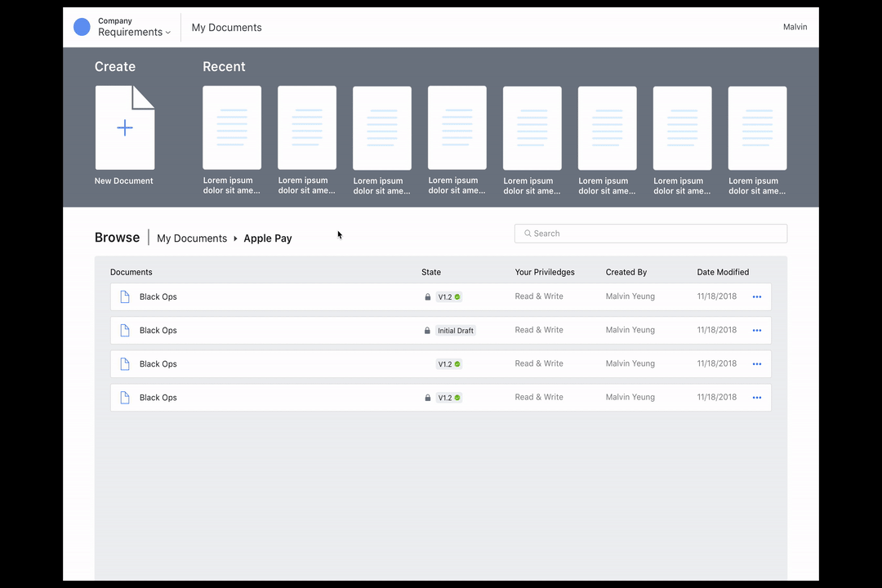This screenshot has width=882, height=588.
Task: Open the Company Requirements dropdown
Action: click(134, 27)
